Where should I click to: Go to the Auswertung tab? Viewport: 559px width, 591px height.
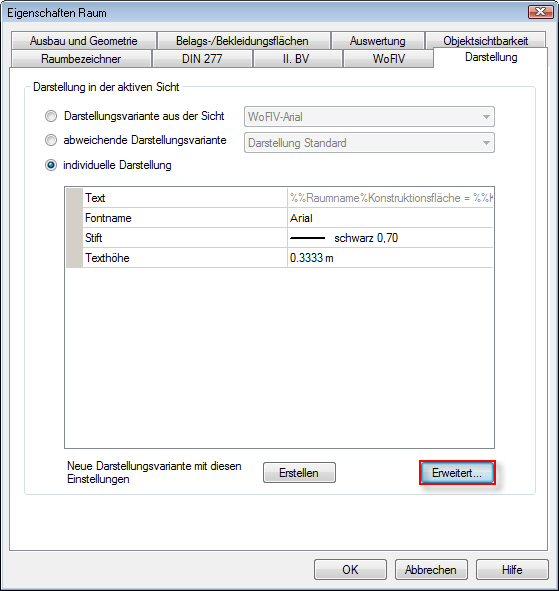(x=378, y=41)
